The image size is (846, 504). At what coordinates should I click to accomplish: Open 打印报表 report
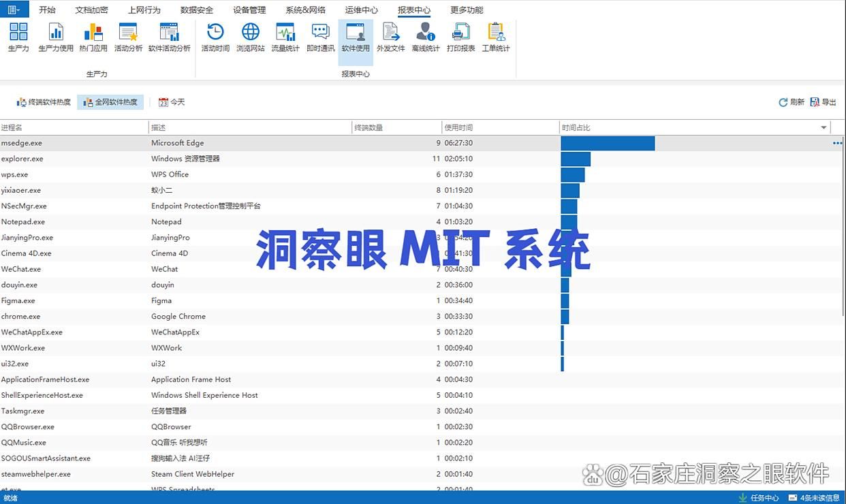(461, 37)
